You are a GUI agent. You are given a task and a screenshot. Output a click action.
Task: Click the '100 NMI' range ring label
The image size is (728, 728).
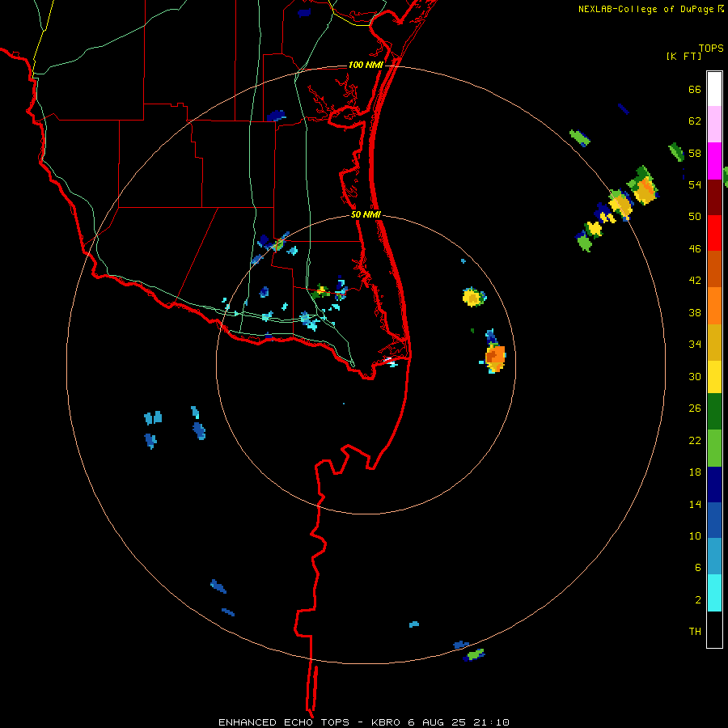click(x=366, y=65)
